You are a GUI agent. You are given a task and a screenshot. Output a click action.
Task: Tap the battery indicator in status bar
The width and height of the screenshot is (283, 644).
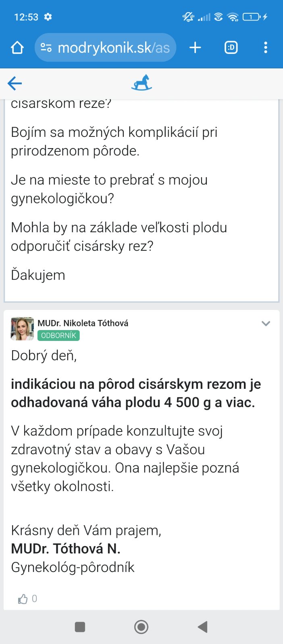(252, 17)
